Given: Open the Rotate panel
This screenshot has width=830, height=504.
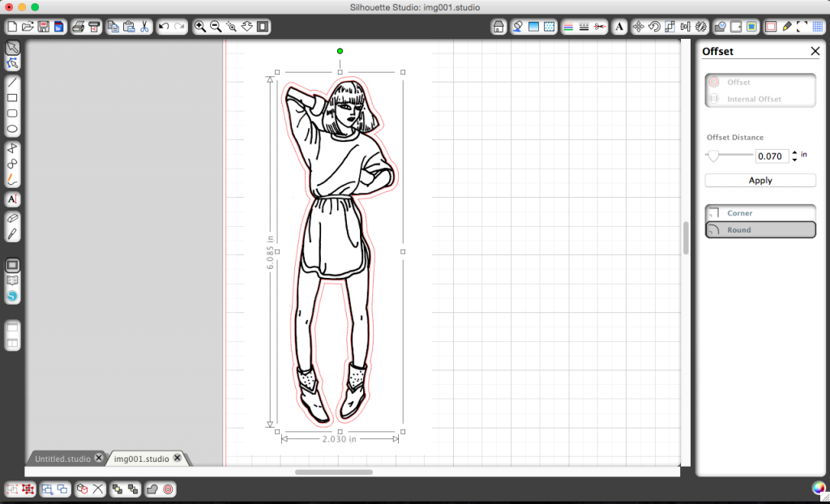Looking at the screenshot, I should [654, 27].
